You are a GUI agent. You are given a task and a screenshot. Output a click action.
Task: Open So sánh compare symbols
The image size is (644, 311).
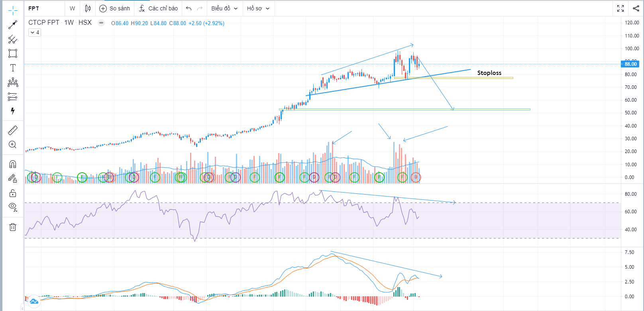coord(115,8)
